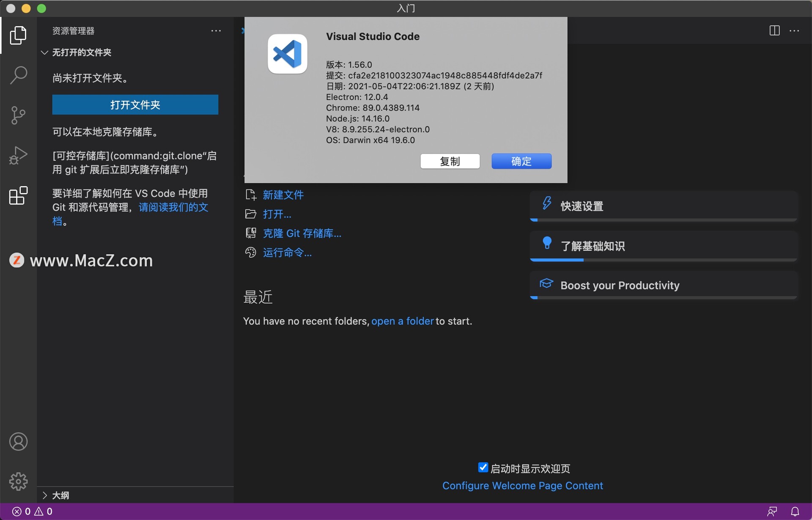Click the lightbulb icon on 了解基础知识
This screenshot has height=520, width=812.
coord(547,243)
